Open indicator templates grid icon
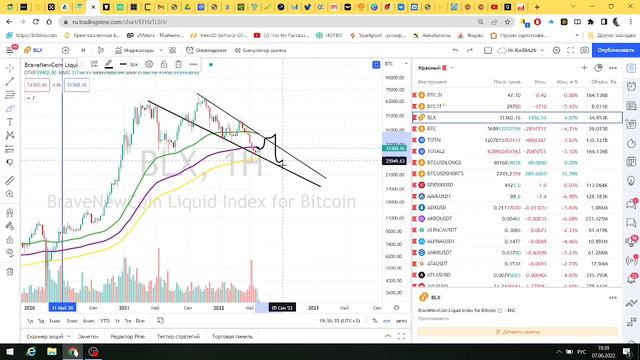The height and width of the screenshot is (360, 640). click(x=172, y=50)
